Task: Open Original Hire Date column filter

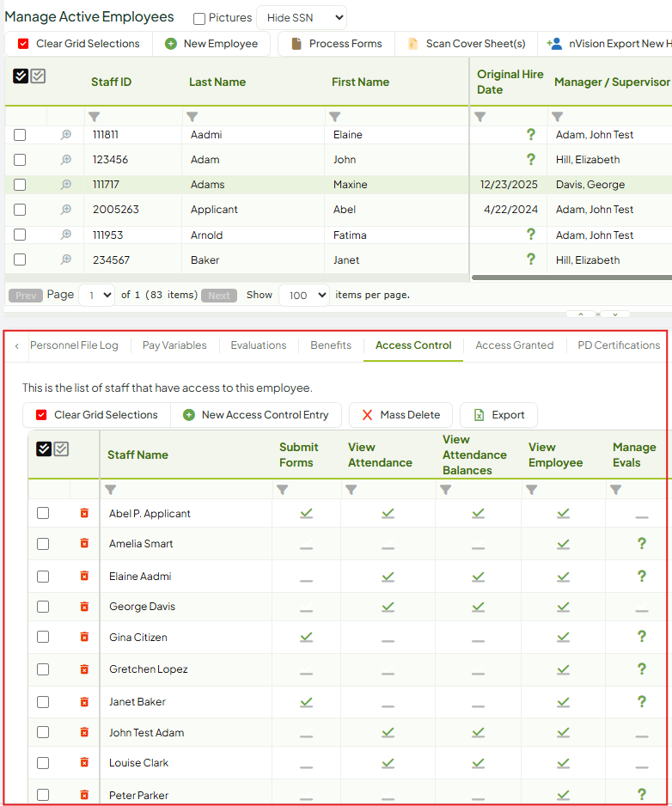Action: click(480, 117)
